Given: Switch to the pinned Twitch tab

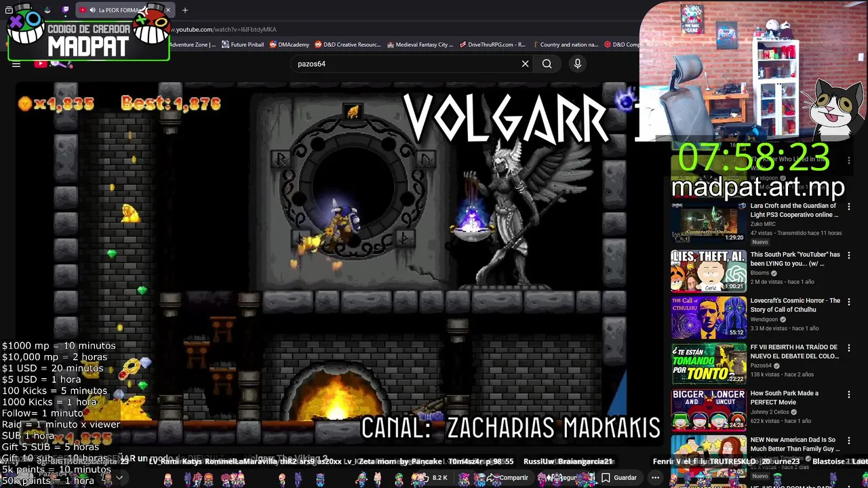Looking at the screenshot, I should (65, 10).
